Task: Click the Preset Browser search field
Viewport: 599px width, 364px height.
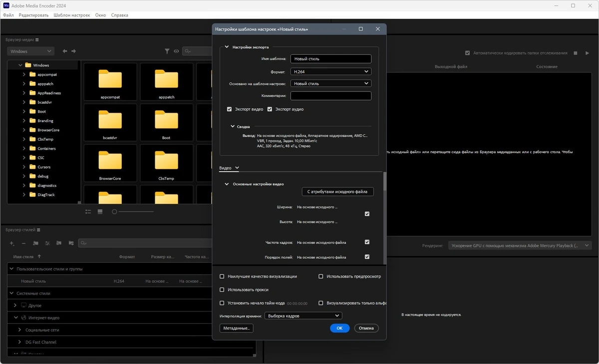Action: coord(145,243)
